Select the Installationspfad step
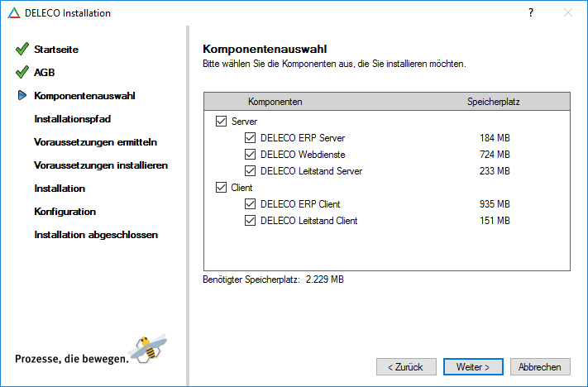588x387 pixels. coord(73,119)
